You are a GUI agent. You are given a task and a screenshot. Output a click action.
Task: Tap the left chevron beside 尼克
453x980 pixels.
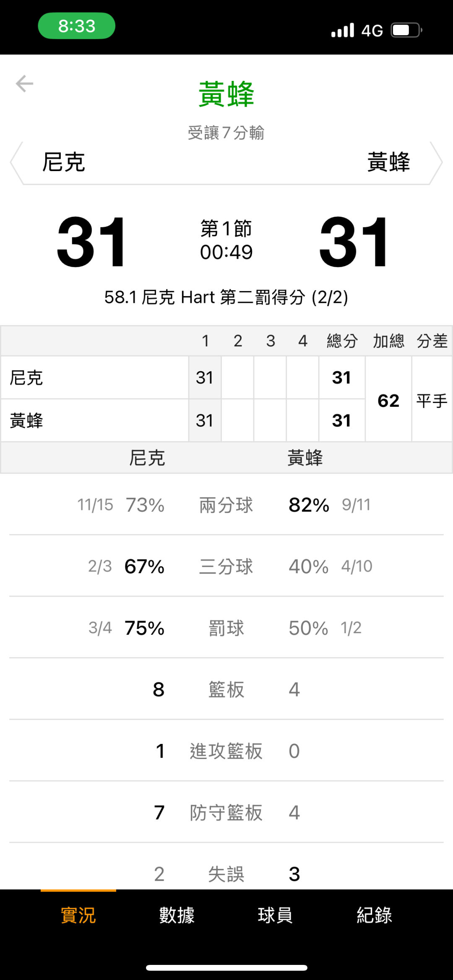(16, 163)
